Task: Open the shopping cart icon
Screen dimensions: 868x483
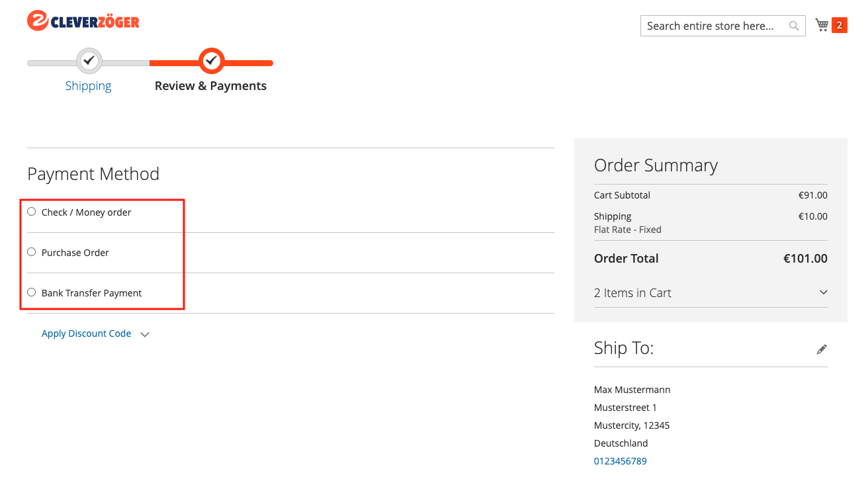Action: (x=822, y=25)
